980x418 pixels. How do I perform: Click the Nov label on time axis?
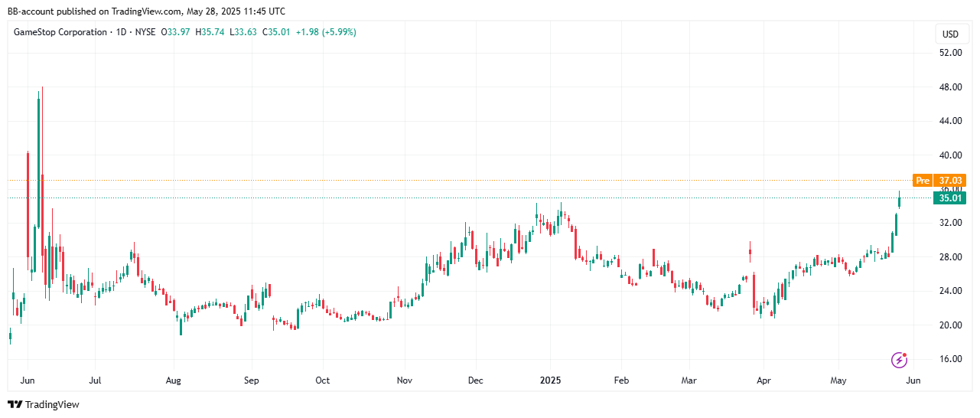tap(405, 380)
